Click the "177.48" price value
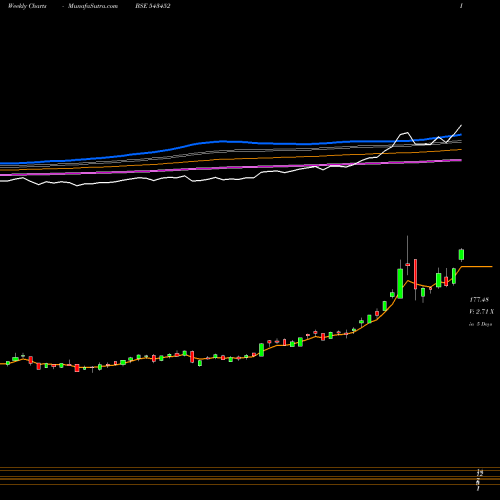The image size is (500, 500). point(479,300)
